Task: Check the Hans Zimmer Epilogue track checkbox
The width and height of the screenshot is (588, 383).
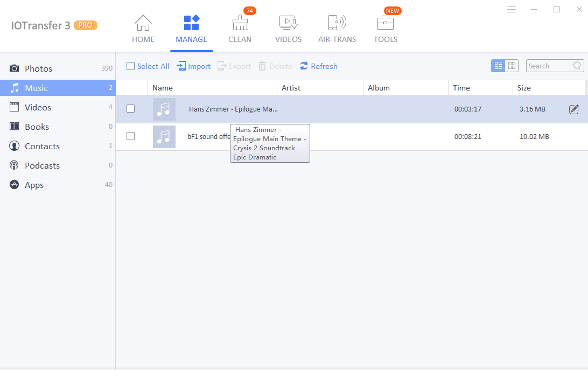Action: (x=130, y=108)
